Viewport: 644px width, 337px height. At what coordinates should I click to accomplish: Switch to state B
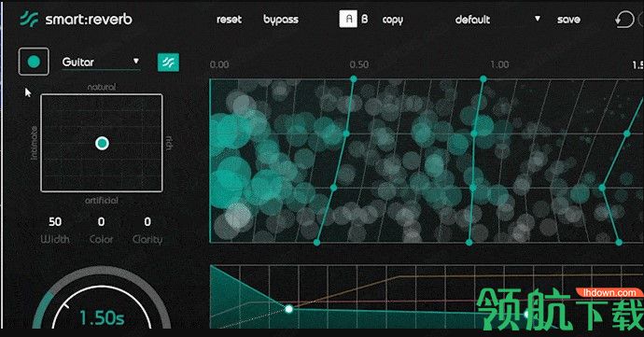[x=365, y=19]
